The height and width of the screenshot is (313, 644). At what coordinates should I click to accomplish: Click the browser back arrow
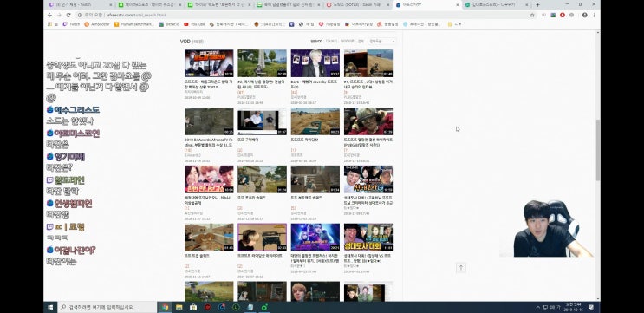[49, 15]
